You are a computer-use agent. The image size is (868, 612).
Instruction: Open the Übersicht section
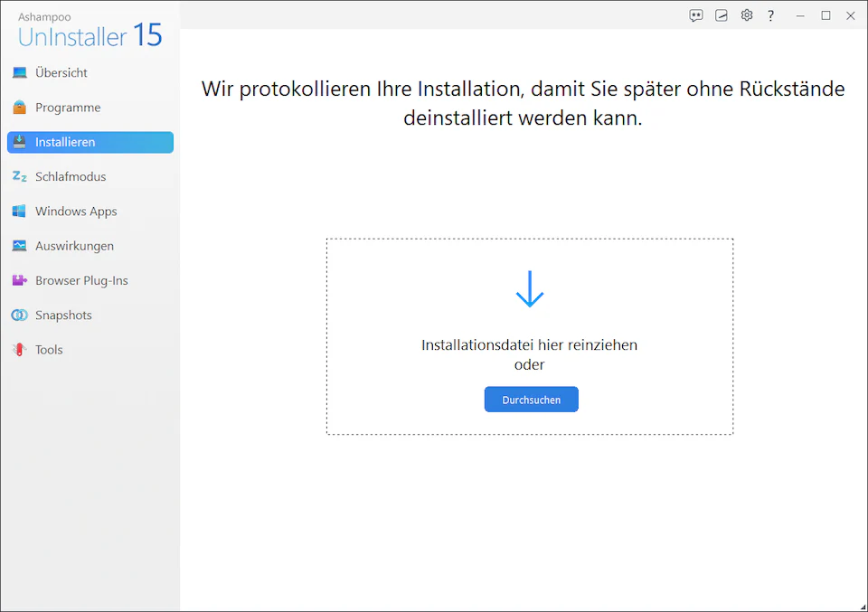pyautogui.click(x=90, y=72)
